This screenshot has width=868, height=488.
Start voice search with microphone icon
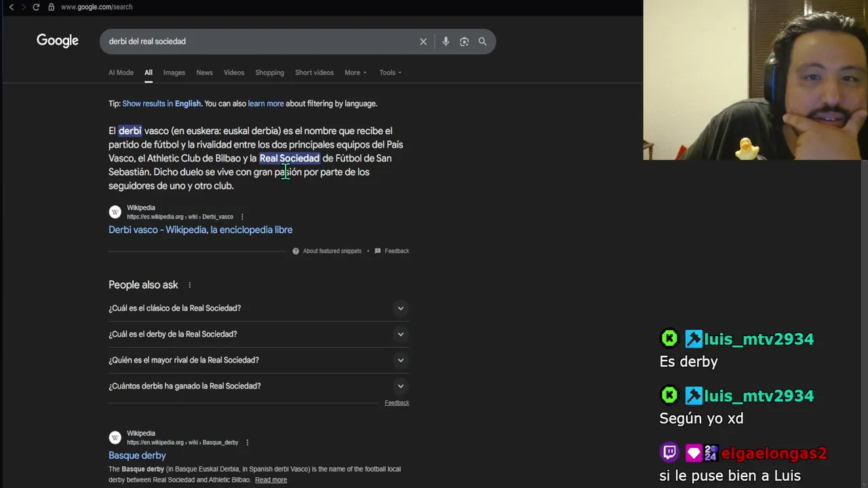point(446,41)
